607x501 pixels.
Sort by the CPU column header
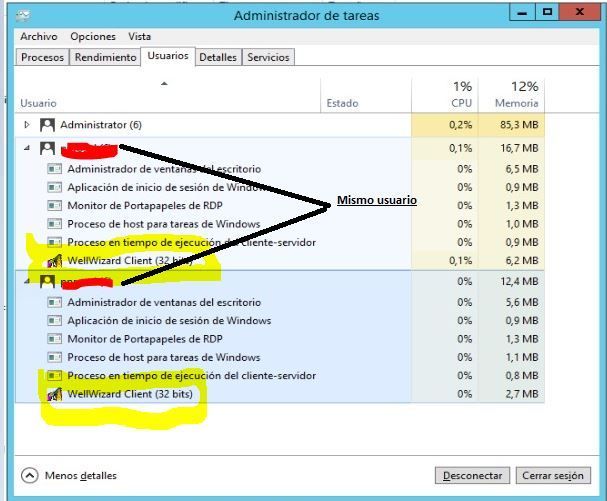445,95
